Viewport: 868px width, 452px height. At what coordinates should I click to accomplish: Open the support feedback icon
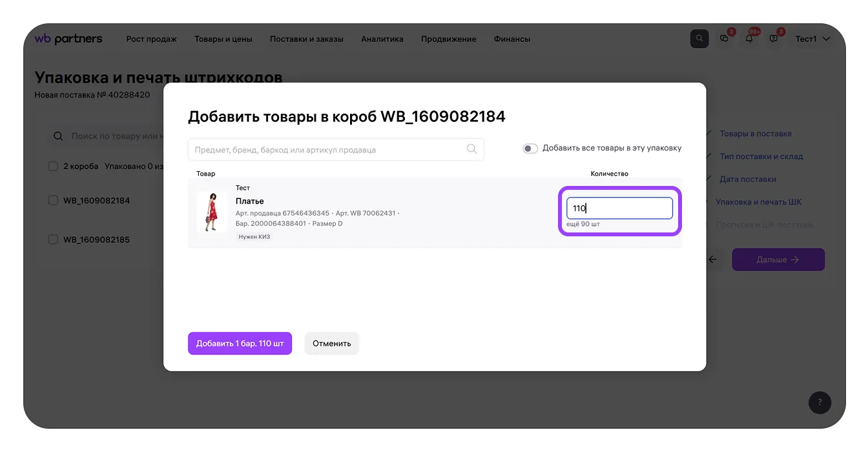774,39
